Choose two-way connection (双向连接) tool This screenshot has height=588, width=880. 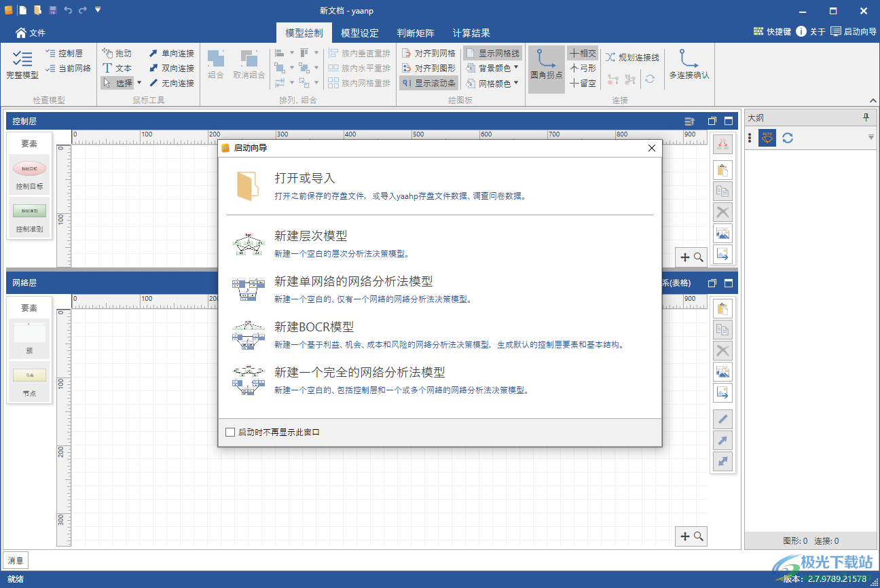point(172,68)
